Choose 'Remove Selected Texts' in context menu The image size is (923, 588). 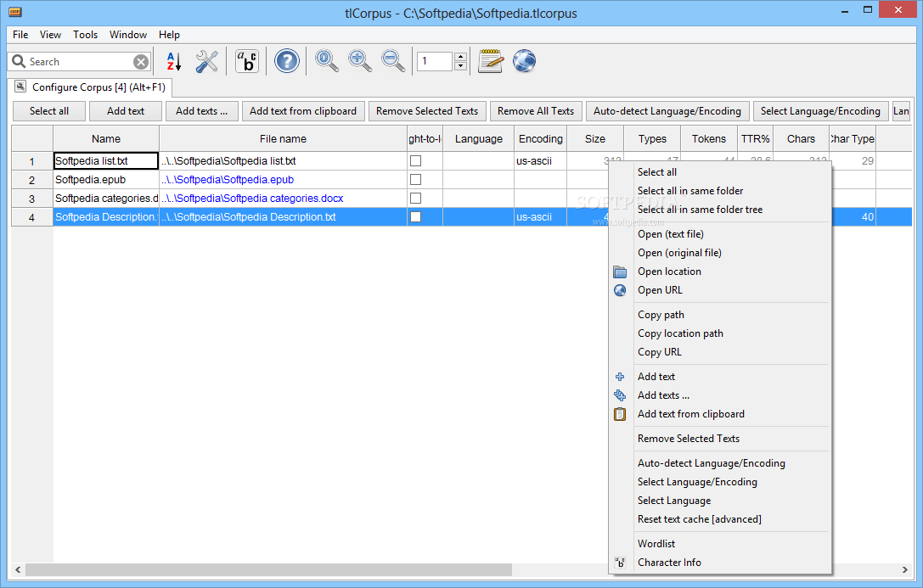click(x=720, y=440)
